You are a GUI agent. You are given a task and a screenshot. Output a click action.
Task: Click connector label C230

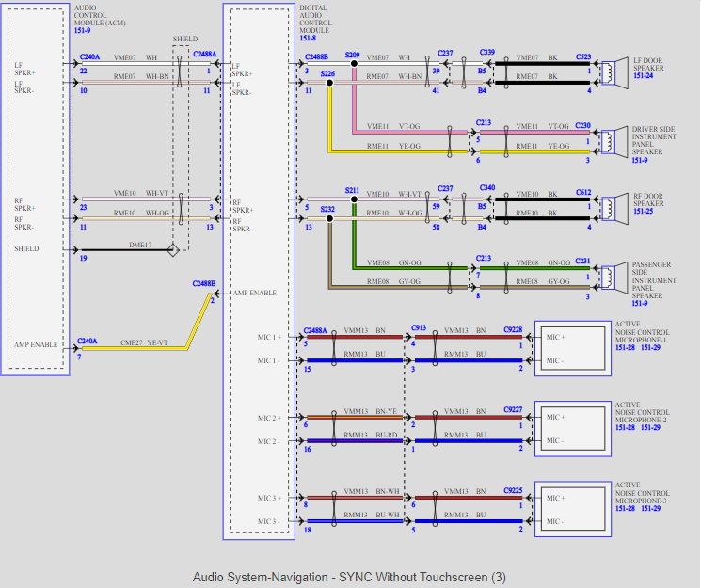[583, 126]
